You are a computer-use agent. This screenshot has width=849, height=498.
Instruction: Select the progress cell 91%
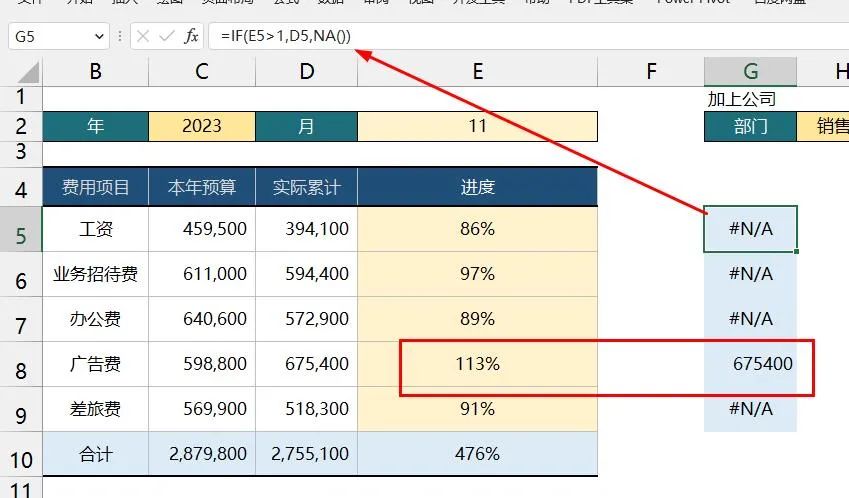[478, 409]
